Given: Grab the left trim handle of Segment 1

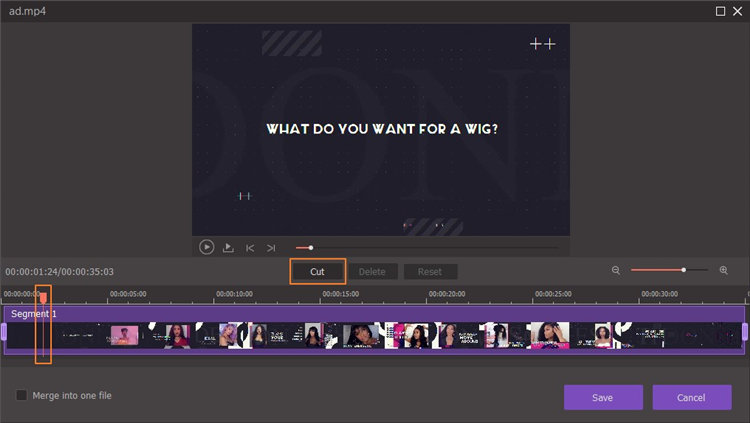Looking at the screenshot, I should 3,331.
